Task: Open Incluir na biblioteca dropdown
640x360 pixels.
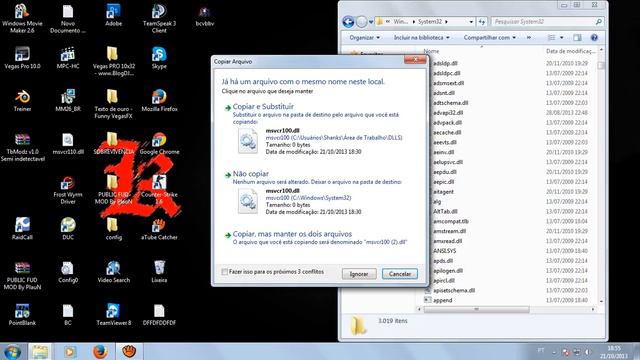Action: [421, 38]
